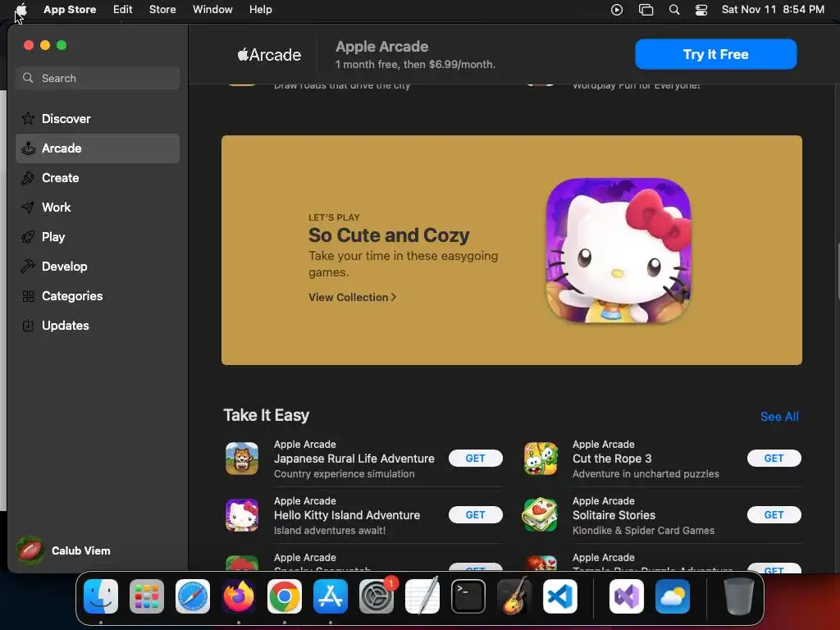Image resolution: width=840 pixels, height=630 pixels.
Task: Click the date and time in menu bar
Action: [773, 10]
